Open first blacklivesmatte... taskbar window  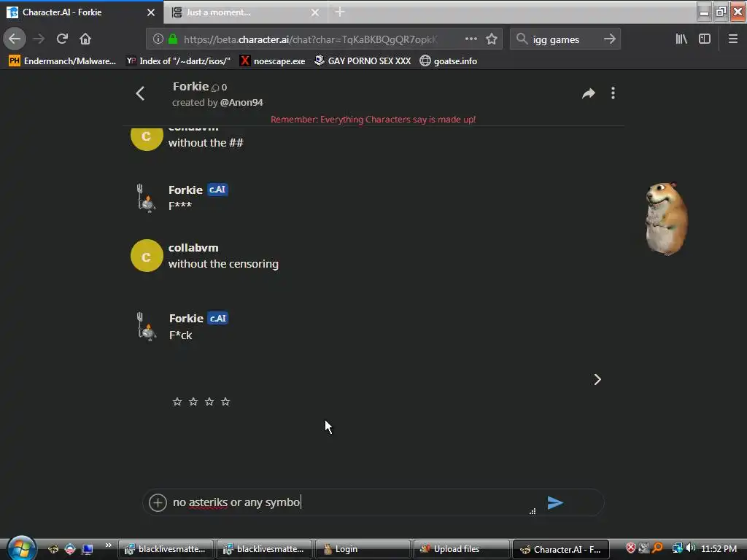tap(166, 549)
